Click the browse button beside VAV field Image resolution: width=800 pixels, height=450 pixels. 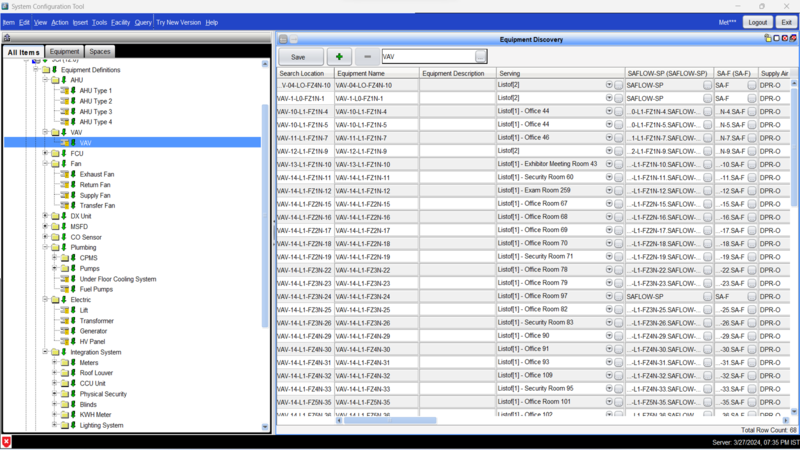coord(481,57)
